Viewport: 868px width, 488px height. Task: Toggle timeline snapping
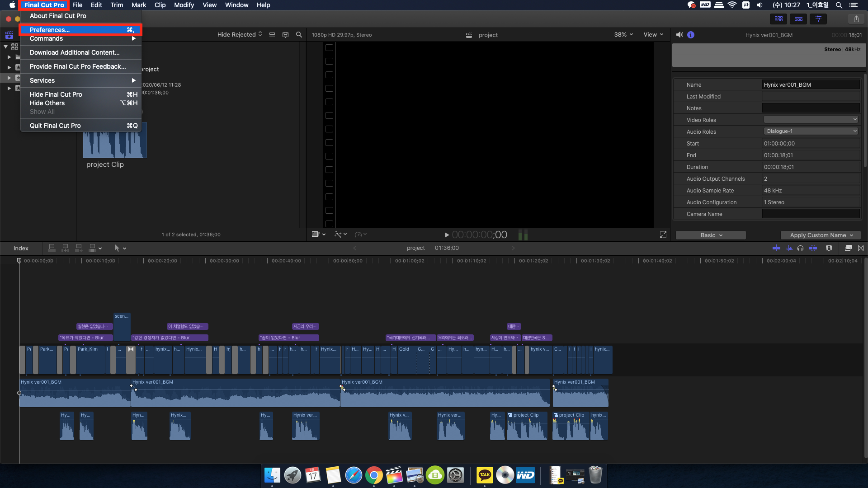click(813, 248)
